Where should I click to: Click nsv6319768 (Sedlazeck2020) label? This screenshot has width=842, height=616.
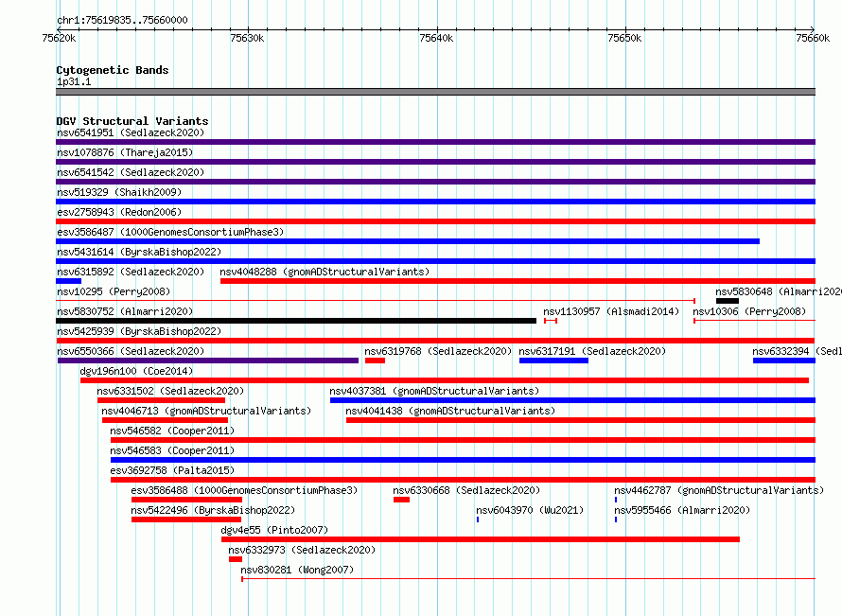438,351
